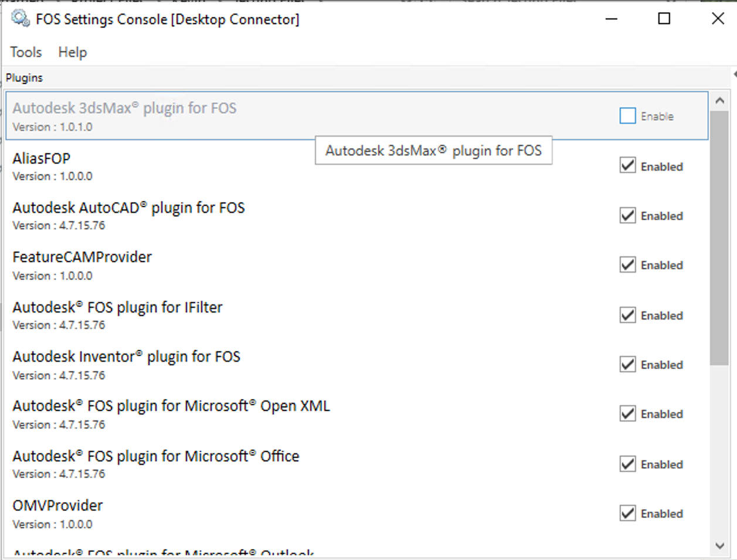Disable the AliasFOP plugin

point(627,165)
